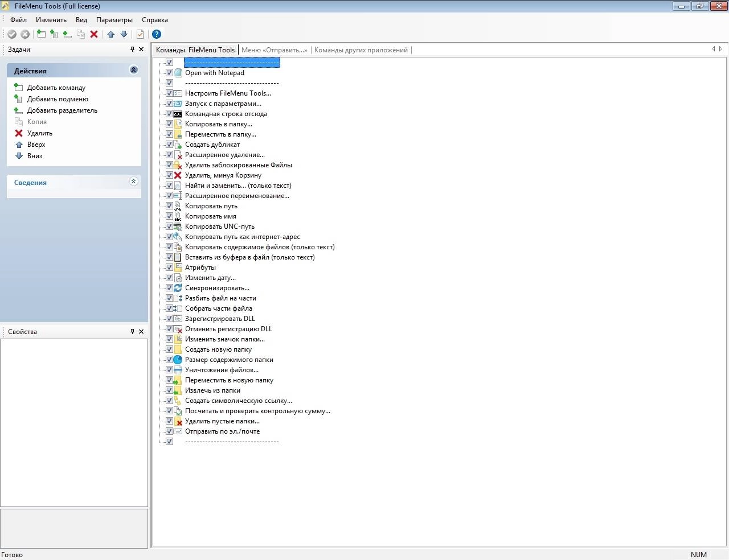Click the add submenu toolbar icon
The height and width of the screenshot is (560, 729).
coord(54,34)
